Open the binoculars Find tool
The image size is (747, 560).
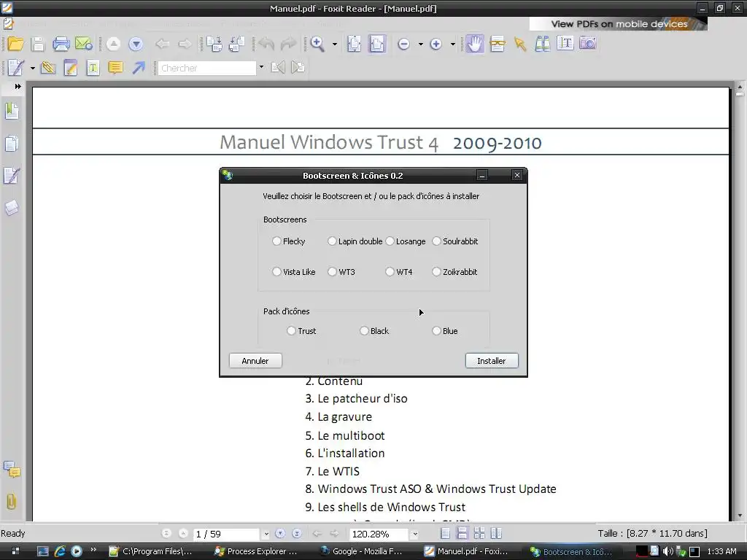tap(543, 44)
